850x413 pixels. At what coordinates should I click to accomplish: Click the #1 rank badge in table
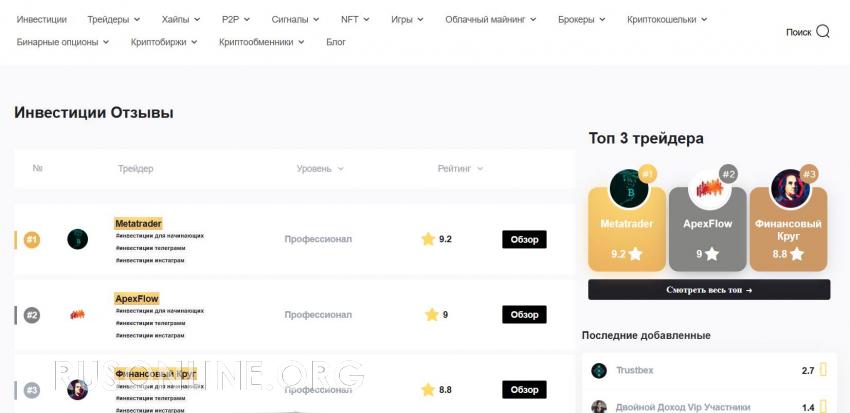32,240
